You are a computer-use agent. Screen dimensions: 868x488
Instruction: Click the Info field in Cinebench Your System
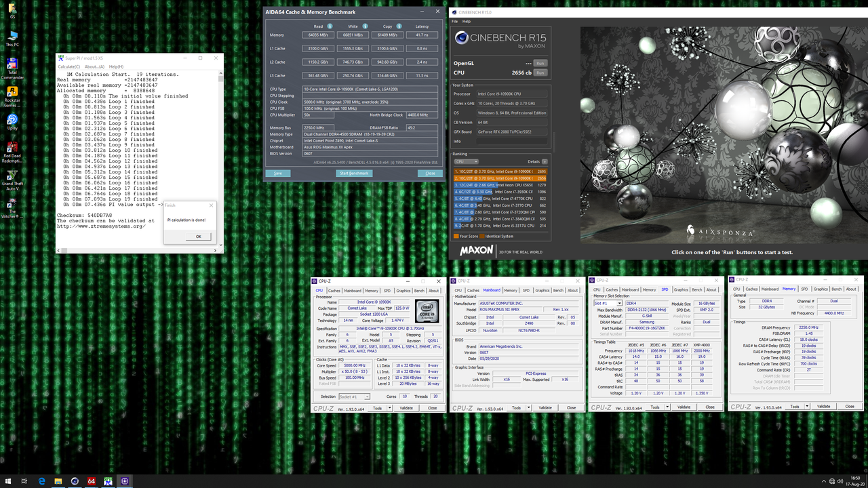(x=513, y=142)
